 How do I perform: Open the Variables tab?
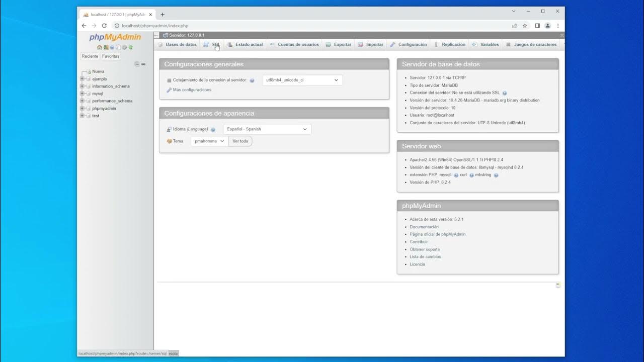pos(486,45)
